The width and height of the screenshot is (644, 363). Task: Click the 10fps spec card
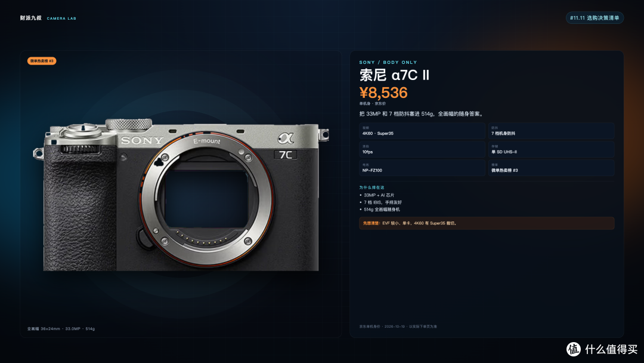pos(422,149)
